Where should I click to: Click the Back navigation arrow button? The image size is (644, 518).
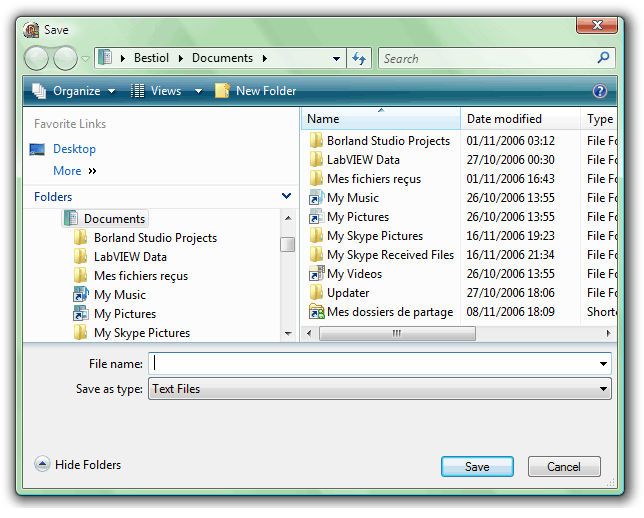(x=37, y=59)
